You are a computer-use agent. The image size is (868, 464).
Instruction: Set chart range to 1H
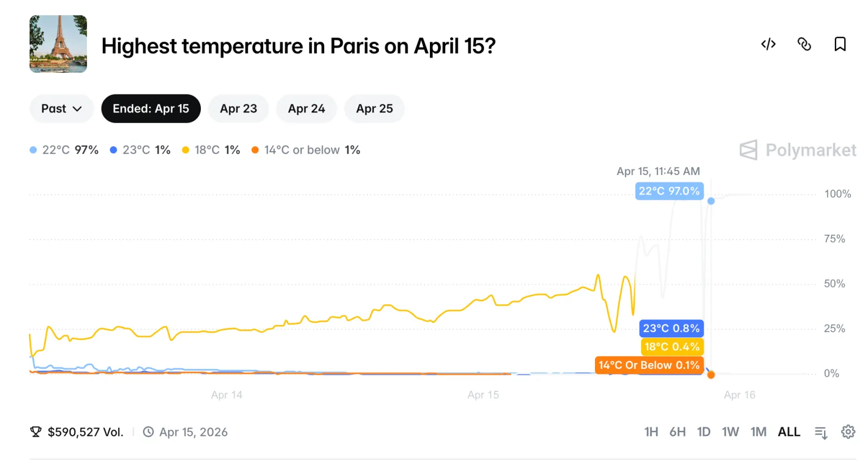[651, 432]
